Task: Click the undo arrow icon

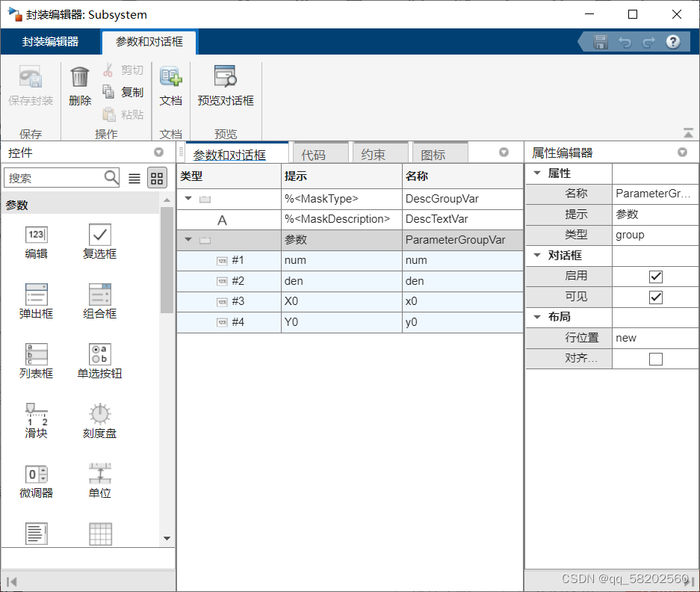Action: pyautogui.click(x=625, y=42)
